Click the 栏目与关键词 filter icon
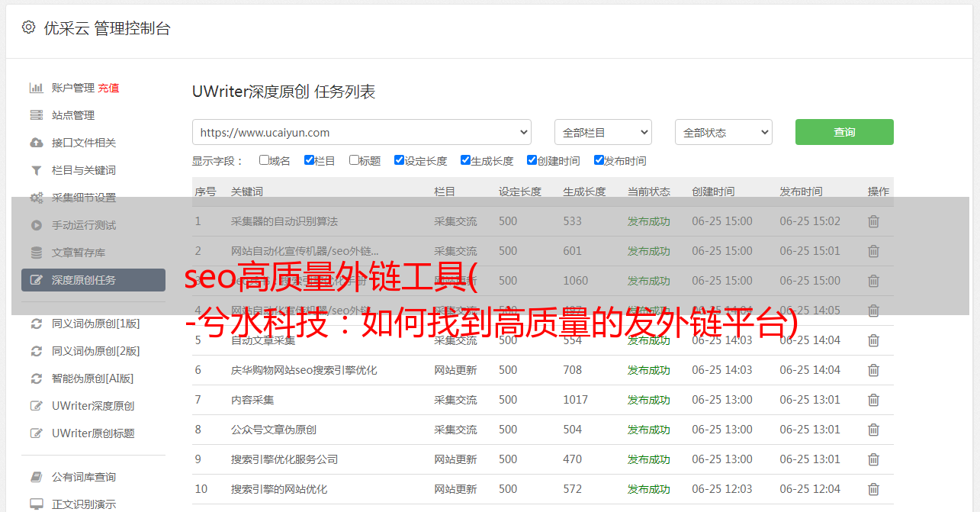The width and height of the screenshot is (980, 512). pyautogui.click(x=36, y=170)
